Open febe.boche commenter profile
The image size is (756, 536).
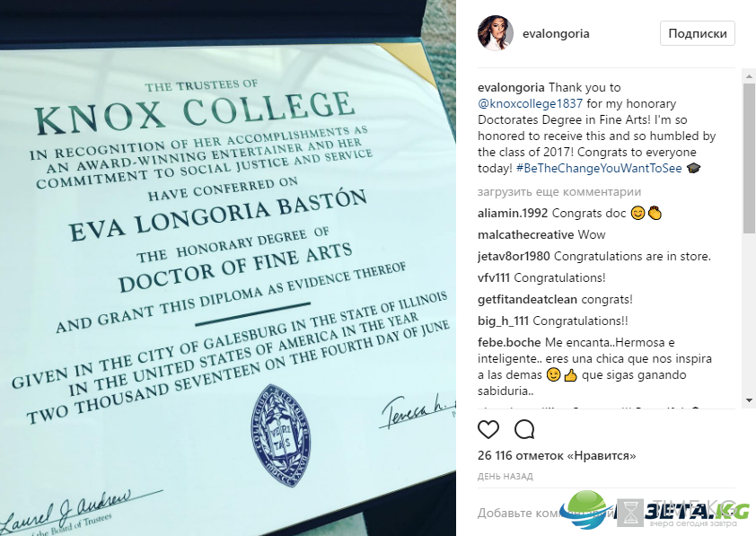click(x=509, y=342)
